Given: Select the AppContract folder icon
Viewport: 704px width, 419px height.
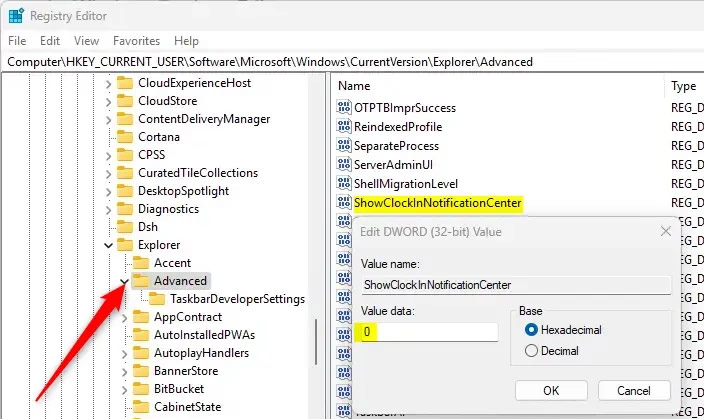Looking at the screenshot, I should (141, 317).
